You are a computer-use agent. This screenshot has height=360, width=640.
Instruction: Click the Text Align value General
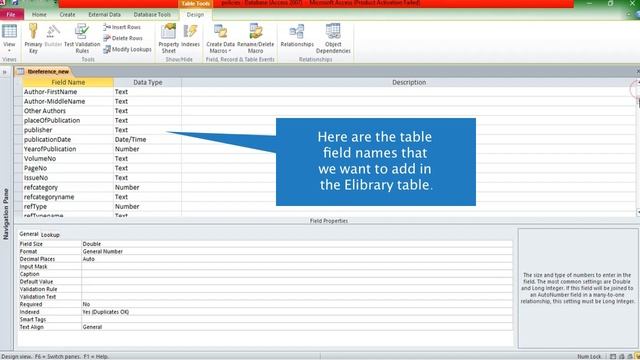coord(297,327)
